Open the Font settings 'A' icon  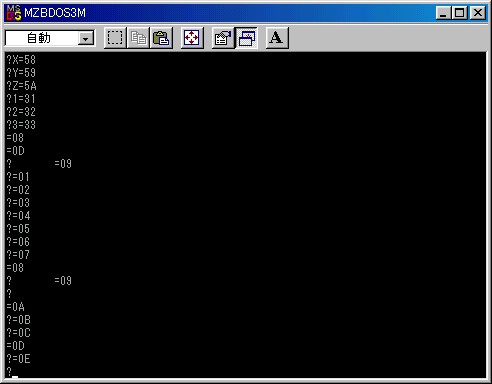tap(277, 38)
